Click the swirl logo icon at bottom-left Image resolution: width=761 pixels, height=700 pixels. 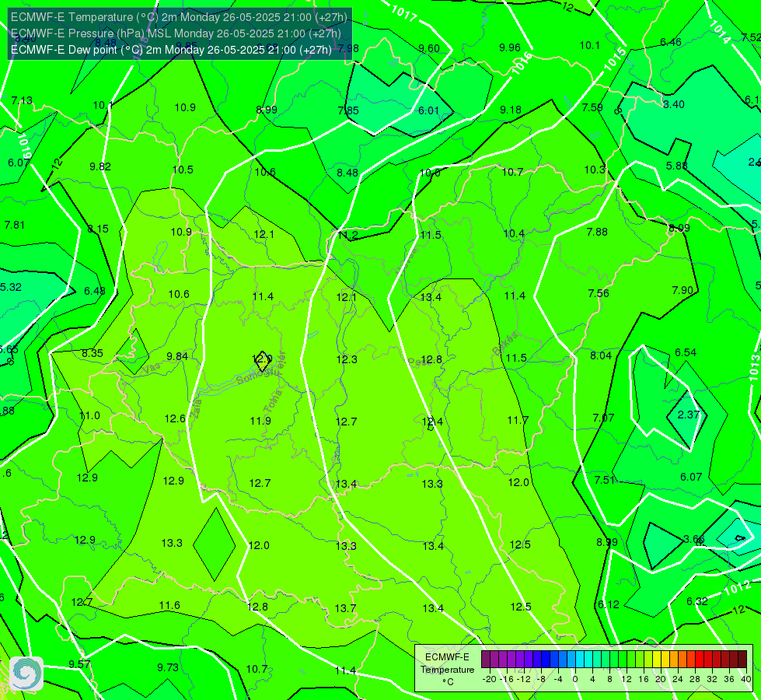click(x=26, y=674)
